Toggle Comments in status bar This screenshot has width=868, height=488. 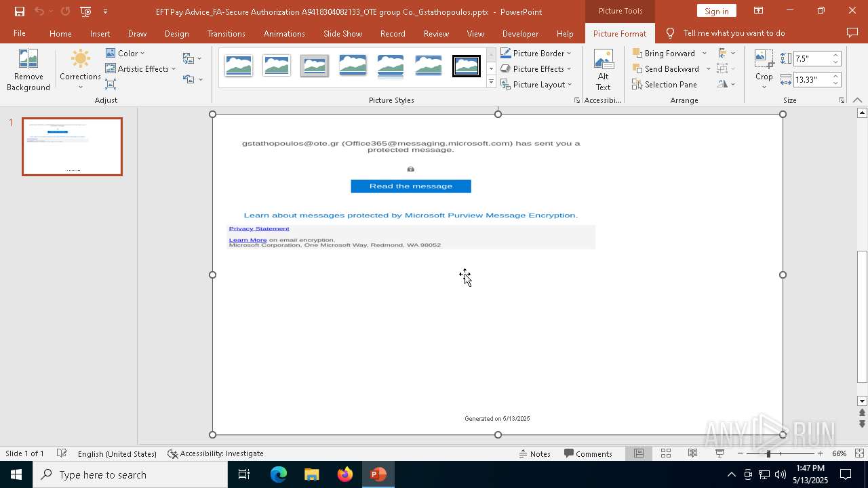click(x=588, y=453)
